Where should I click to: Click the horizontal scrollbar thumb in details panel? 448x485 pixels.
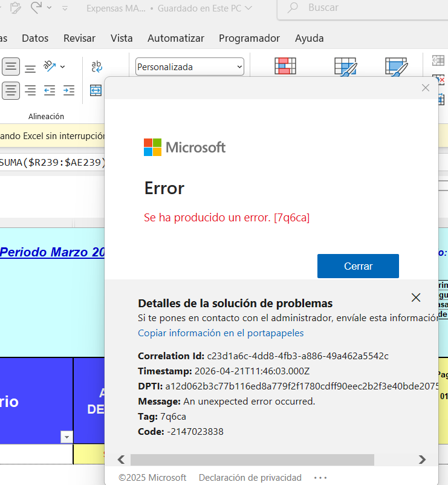252,460
